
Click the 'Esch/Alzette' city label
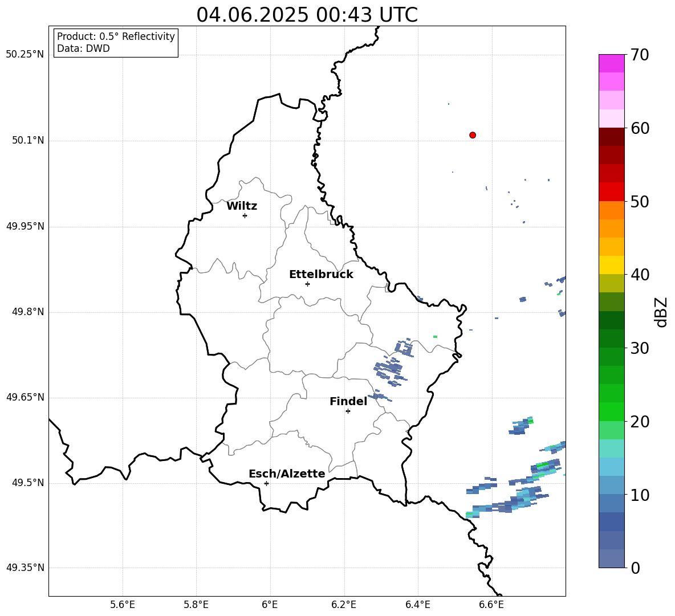(287, 474)
